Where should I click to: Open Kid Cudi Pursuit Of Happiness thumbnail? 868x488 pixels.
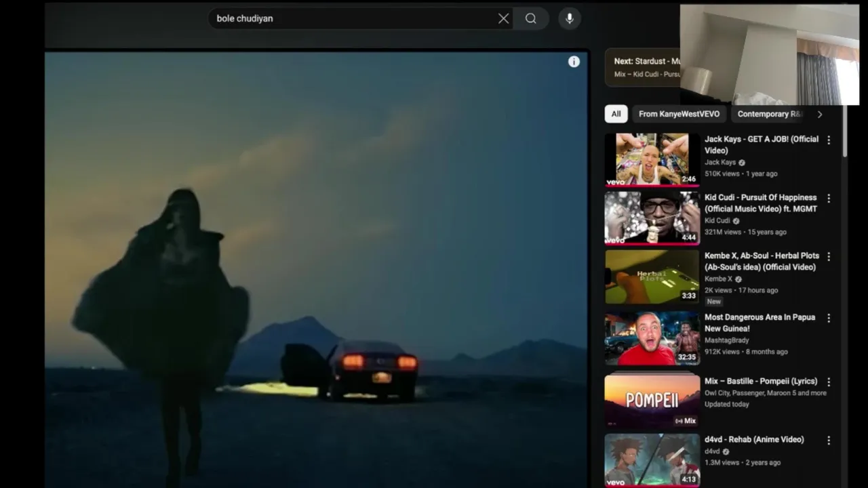(x=652, y=218)
